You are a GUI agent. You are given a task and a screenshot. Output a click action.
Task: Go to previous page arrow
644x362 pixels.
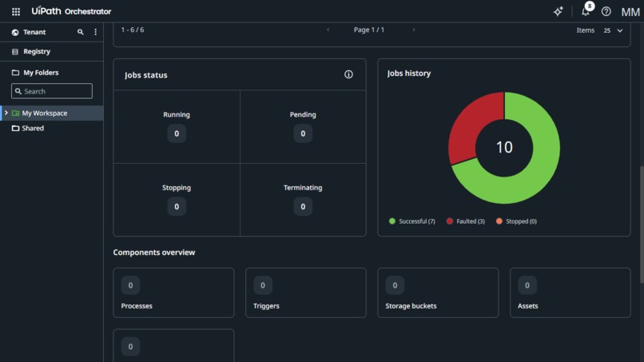coord(328,30)
